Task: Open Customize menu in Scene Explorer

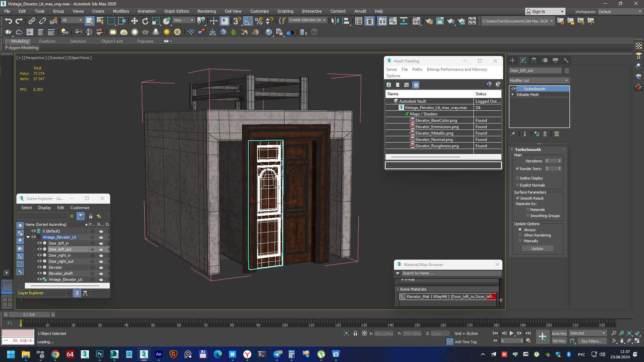Action: click(80, 208)
